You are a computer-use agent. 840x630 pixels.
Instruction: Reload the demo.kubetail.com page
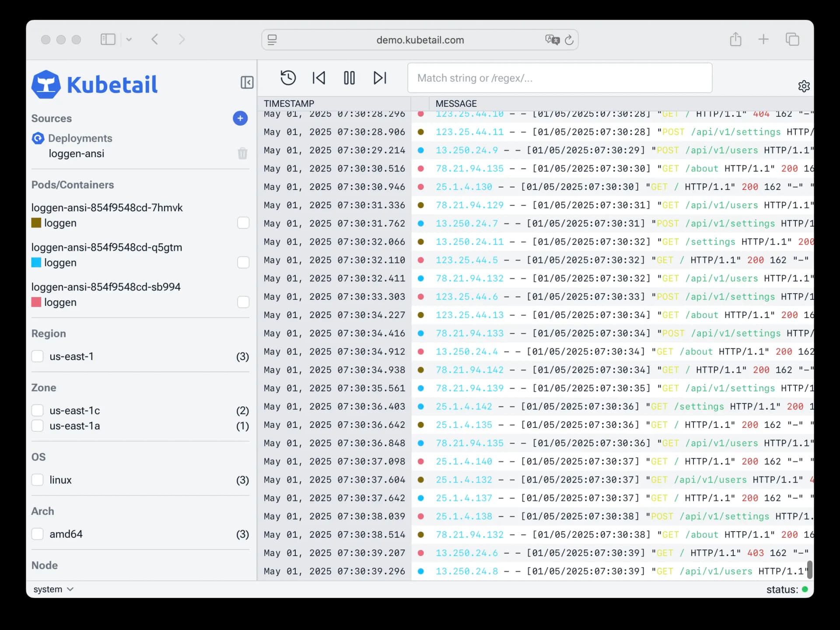point(569,40)
